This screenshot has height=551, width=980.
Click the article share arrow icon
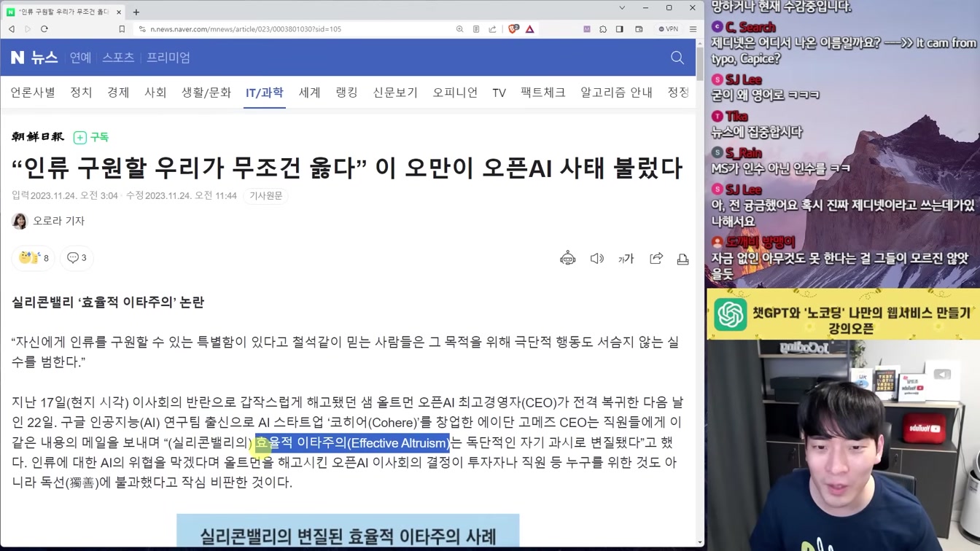pos(656,258)
